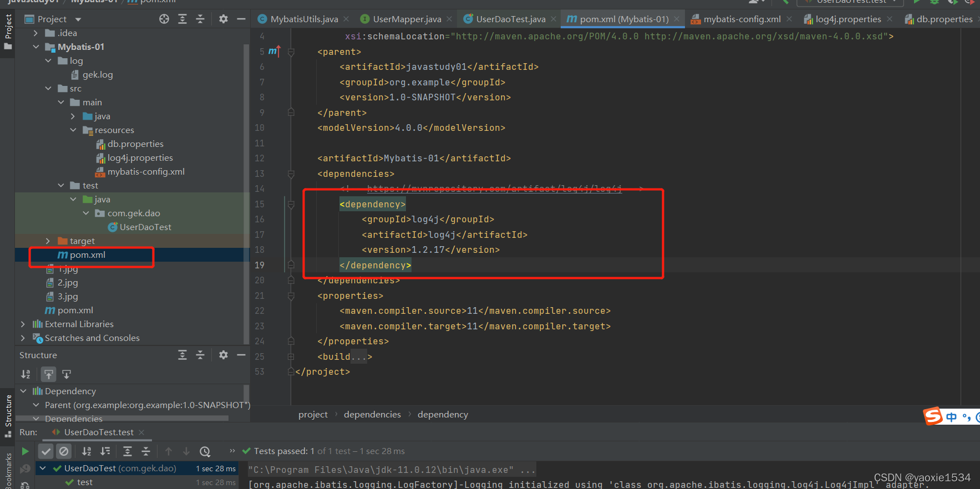Open Structure panel settings gear
This screenshot has width=980, height=489.
click(x=224, y=355)
